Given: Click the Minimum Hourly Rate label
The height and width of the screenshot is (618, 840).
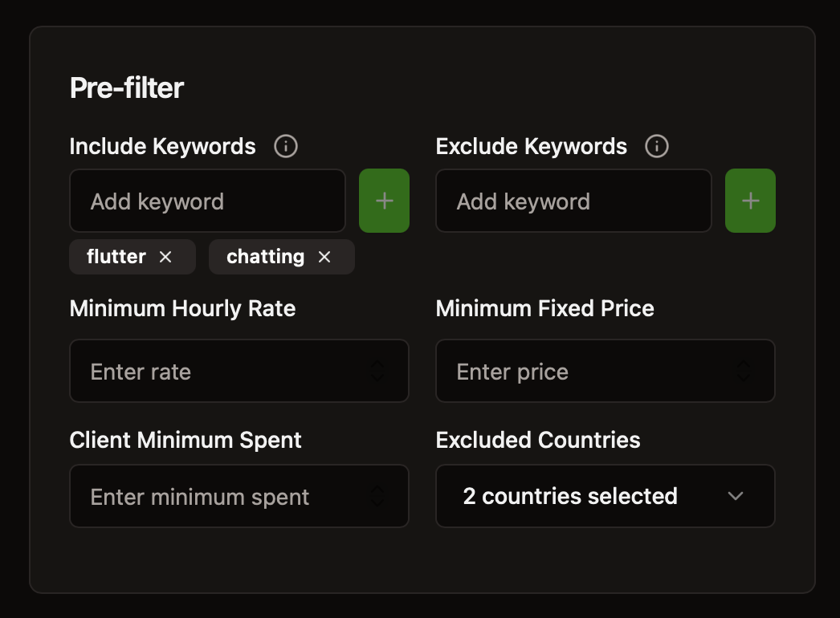Looking at the screenshot, I should click(x=182, y=308).
